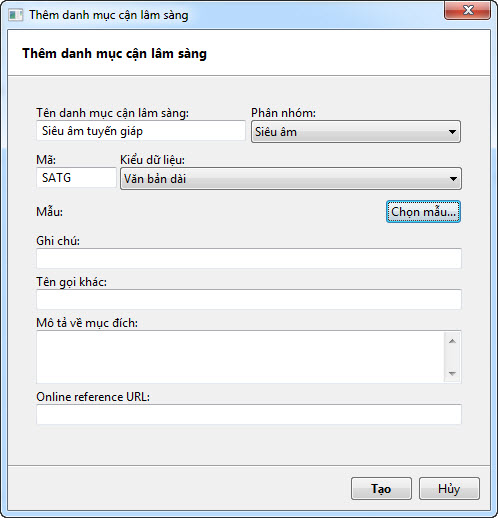Viewport: 498px width, 518px height.
Task: Click the window title bar text
Action: (x=109, y=15)
